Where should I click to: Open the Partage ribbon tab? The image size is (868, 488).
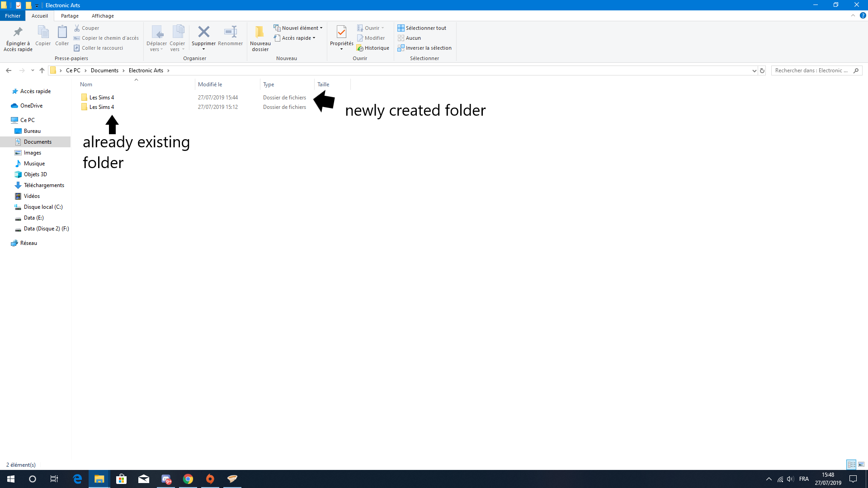pos(70,16)
